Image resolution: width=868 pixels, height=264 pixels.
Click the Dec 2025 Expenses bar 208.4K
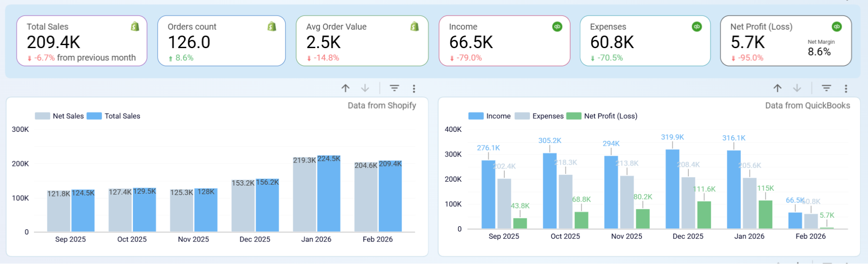click(x=688, y=203)
